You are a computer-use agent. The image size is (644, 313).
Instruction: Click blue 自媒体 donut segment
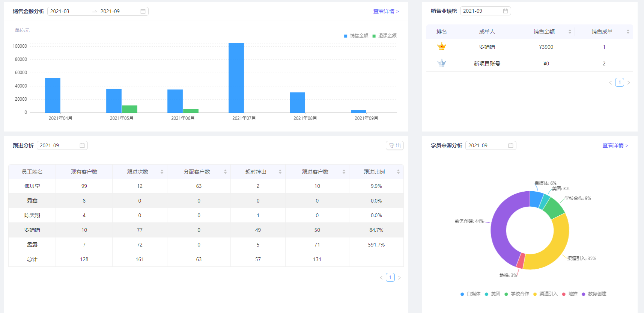536,199
